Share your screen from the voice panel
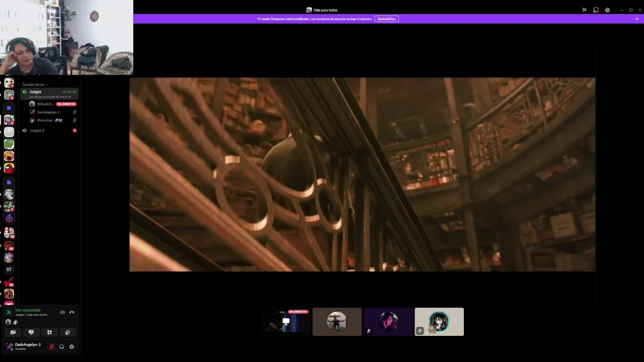Image resolution: width=644 pixels, height=362 pixels. [x=31, y=332]
